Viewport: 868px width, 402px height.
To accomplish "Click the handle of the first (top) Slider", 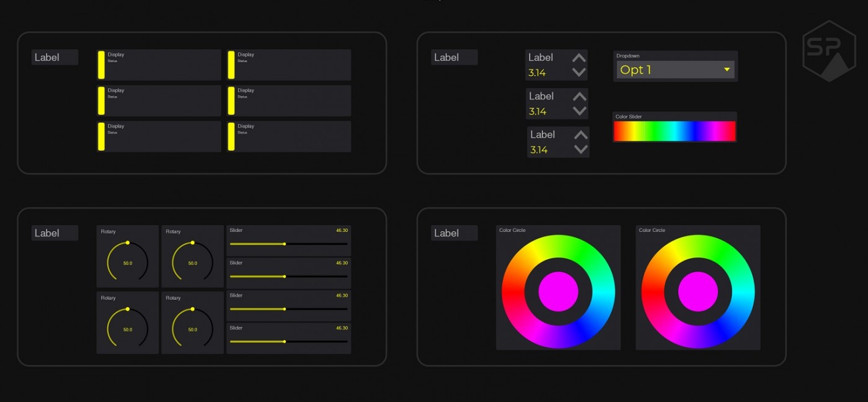I will pos(285,244).
